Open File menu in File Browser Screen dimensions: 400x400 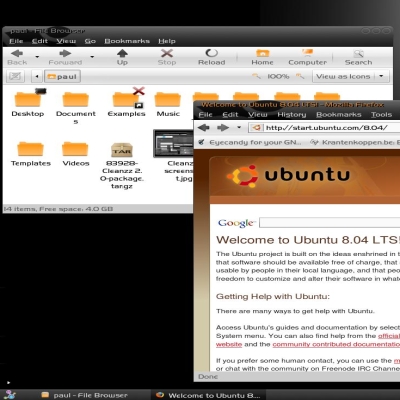(16, 41)
